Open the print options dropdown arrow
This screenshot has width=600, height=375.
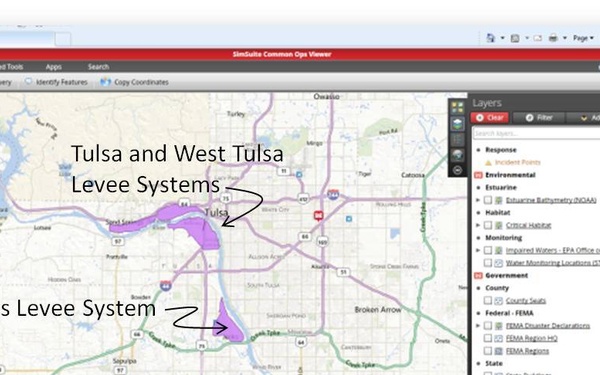tap(564, 38)
